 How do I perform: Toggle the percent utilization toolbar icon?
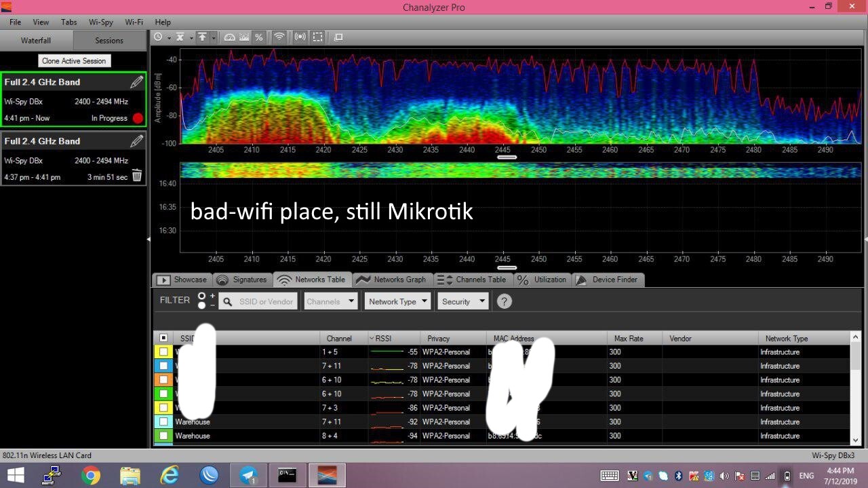[258, 37]
